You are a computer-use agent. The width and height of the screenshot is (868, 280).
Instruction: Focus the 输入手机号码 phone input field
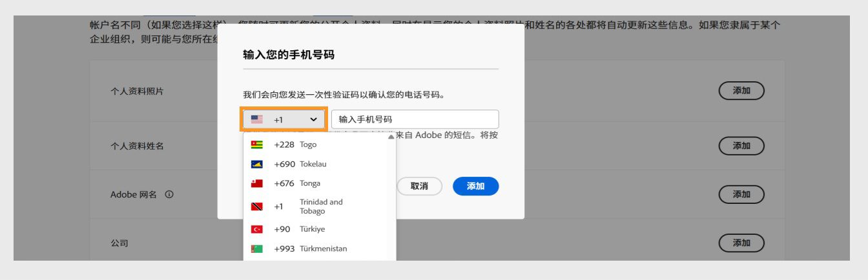pos(415,119)
